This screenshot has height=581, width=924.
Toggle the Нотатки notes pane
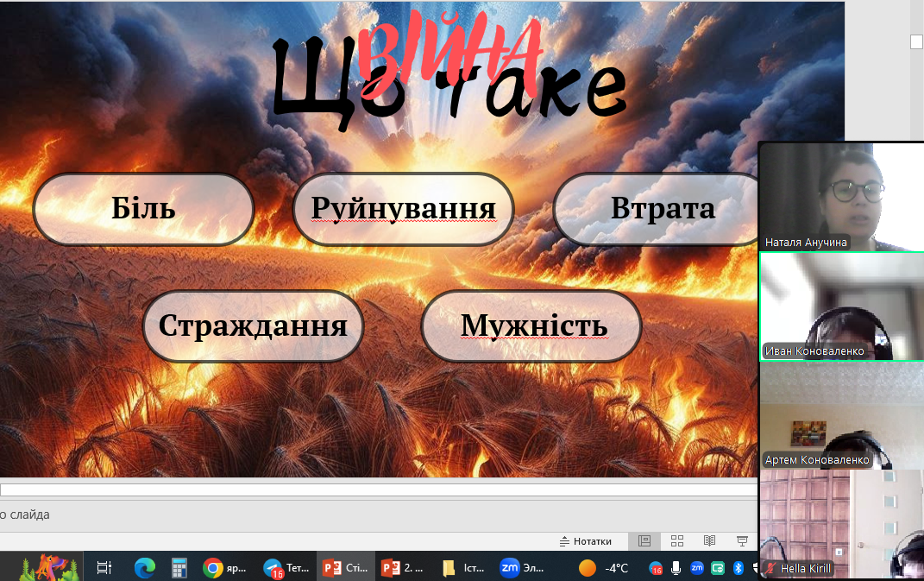pos(585,541)
